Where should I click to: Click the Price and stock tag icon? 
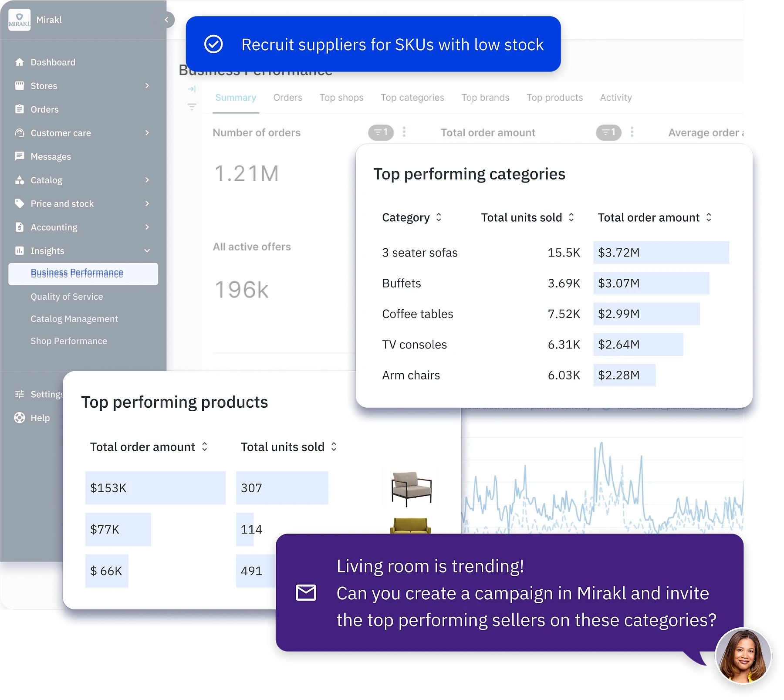point(19,203)
